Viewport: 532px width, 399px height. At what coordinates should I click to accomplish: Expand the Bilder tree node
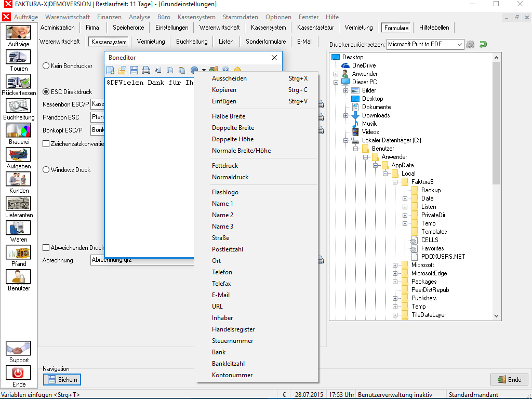pos(345,90)
